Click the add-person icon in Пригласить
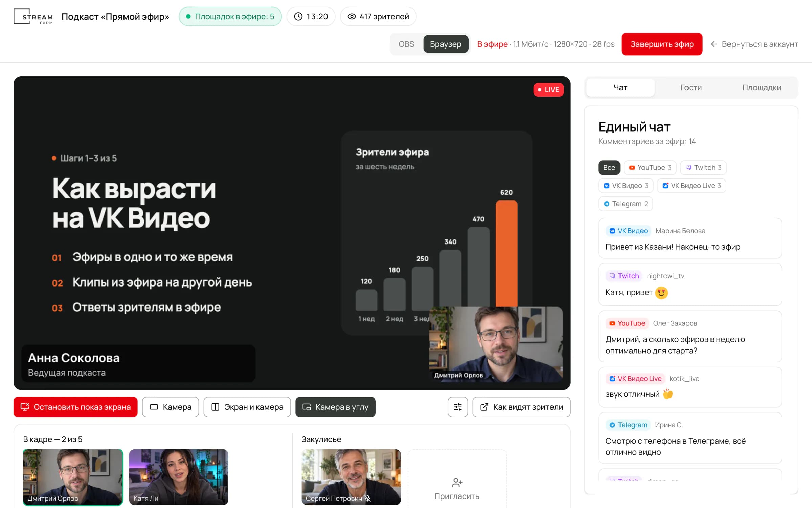This screenshot has width=812, height=508. [x=457, y=482]
